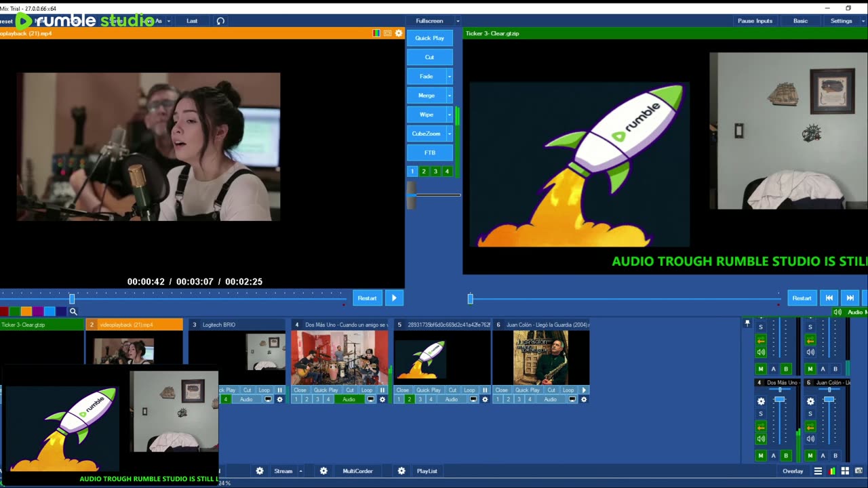This screenshot has width=868, height=488.
Task: Click Pause Inputs
Action: click(x=755, y=21)
